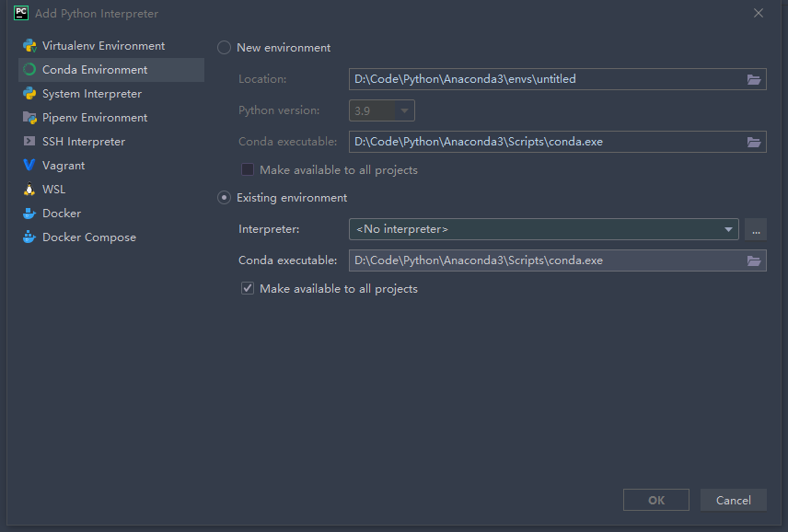
Task: Expand the Interpreter No interpreter dropdown
Action: click(x=544, y=229)
